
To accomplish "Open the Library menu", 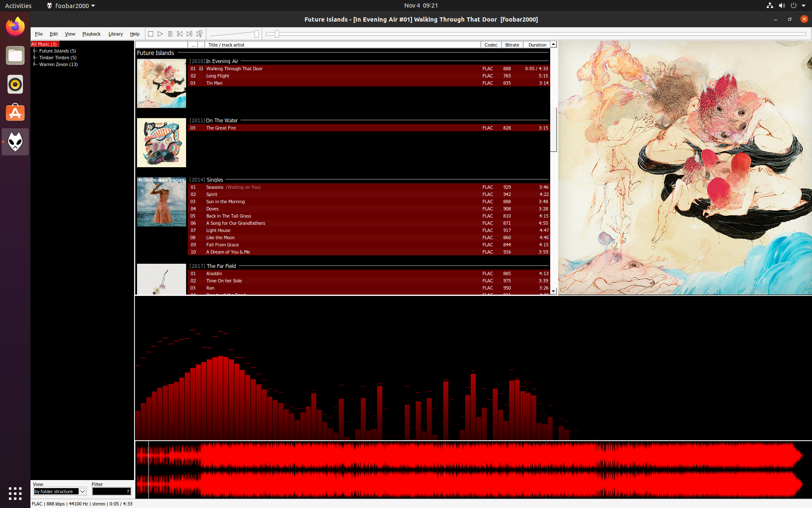I will [115, 34].
